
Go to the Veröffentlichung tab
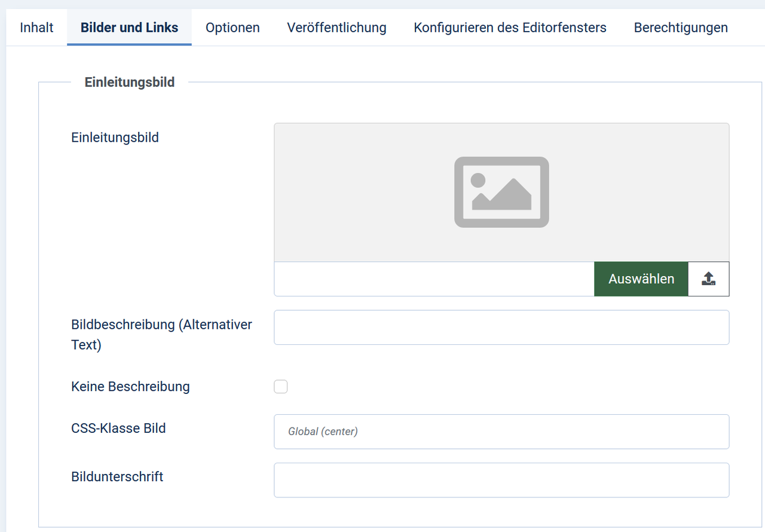336,27
